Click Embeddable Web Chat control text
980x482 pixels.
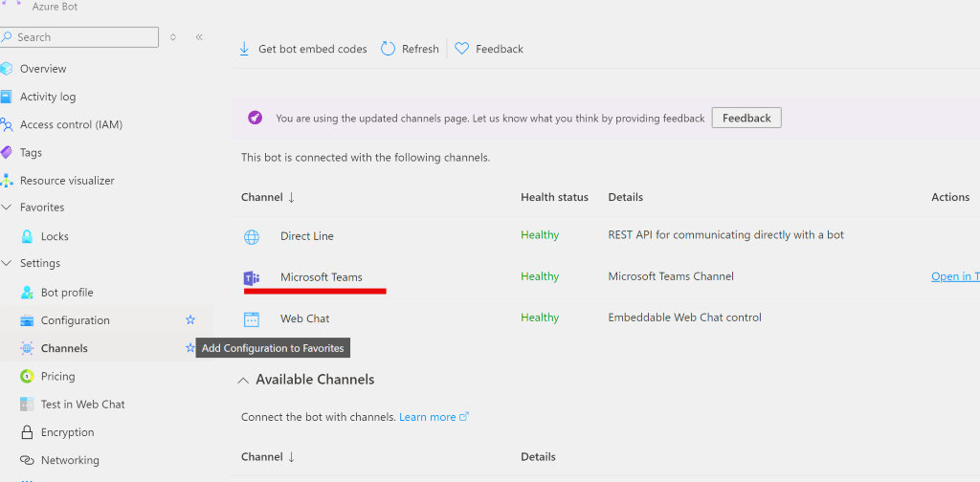(x=685, y=318)
